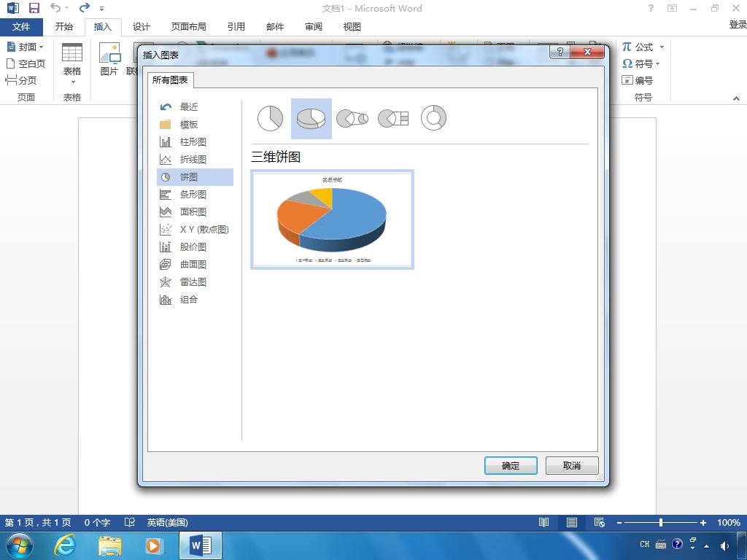This screenshot has width=747, height=560.
Task: Choose the pie-of-pie chart subtype
Action: pyautogui.click(x=352, y=118)
